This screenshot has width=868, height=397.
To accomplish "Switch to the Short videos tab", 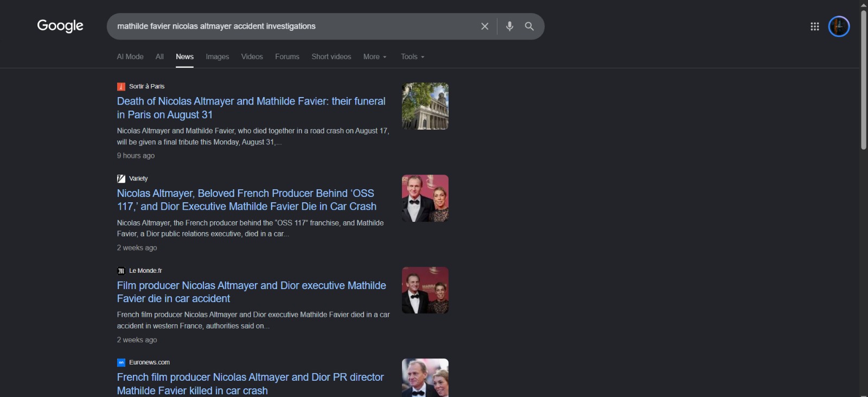I will click(331, 56).
